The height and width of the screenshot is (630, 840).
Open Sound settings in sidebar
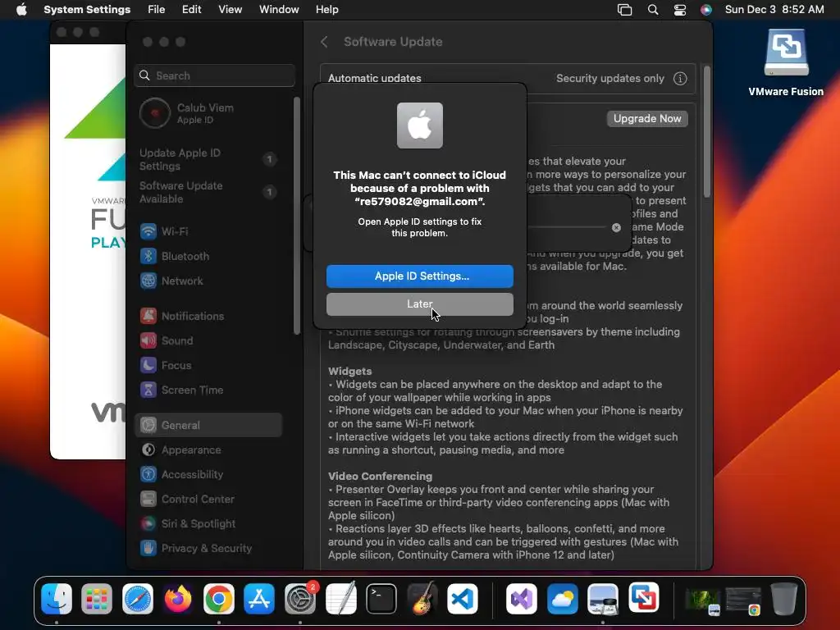tap(209, 340)
